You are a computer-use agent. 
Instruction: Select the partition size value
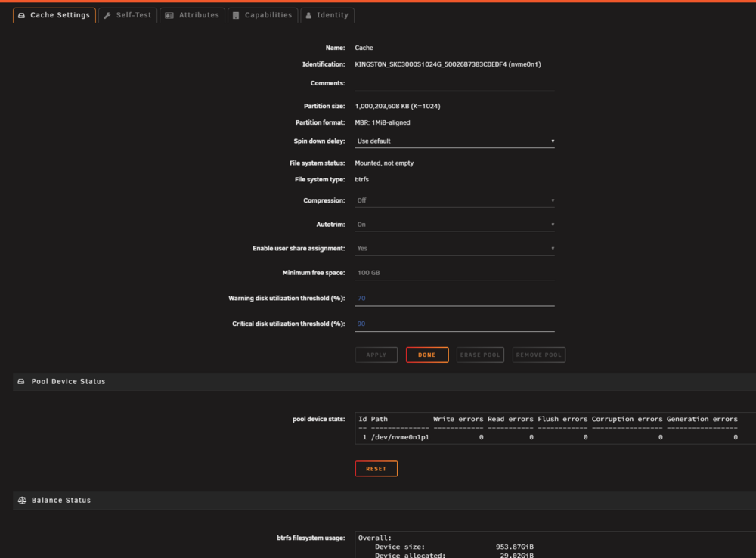(398, 106)
